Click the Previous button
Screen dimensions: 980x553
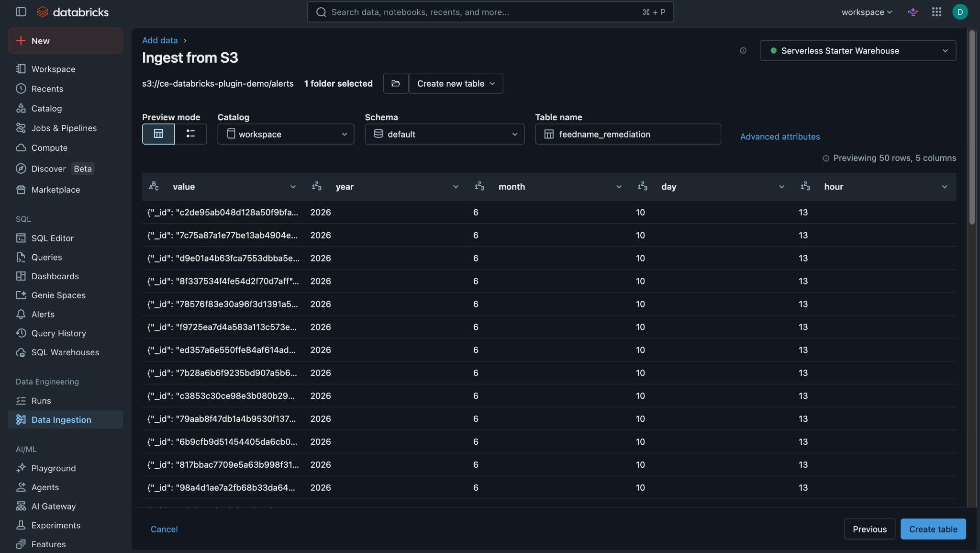pyautogui.click(x=869, y=529)
